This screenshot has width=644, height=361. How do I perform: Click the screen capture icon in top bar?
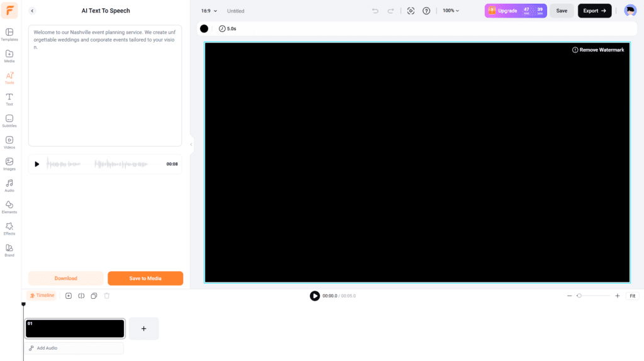point(411,11)
